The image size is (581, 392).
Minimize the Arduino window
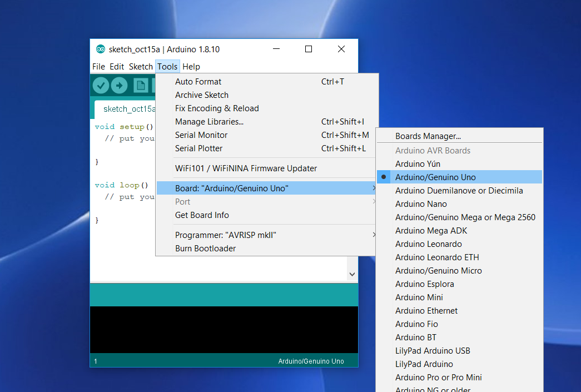(x=276, y=49)
